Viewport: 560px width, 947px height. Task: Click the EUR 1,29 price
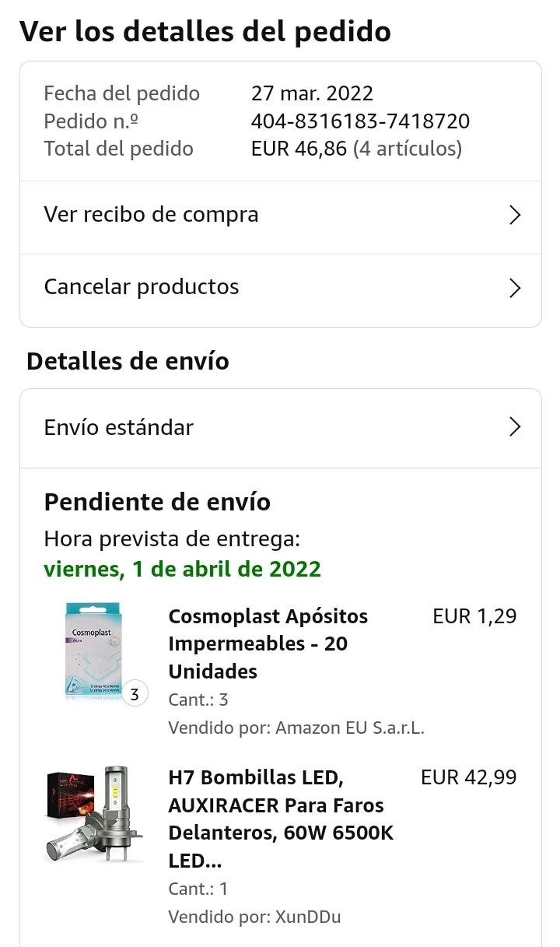[474, 616]
